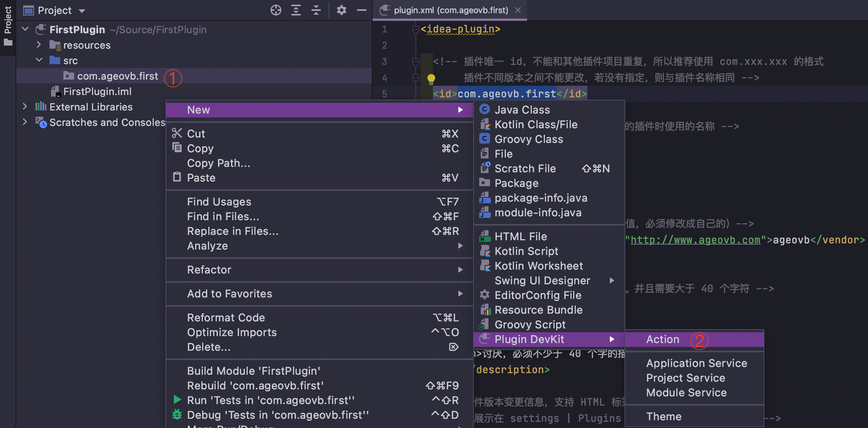Click the http://www.ageovb.com link in editor

(x=695, y=240)
